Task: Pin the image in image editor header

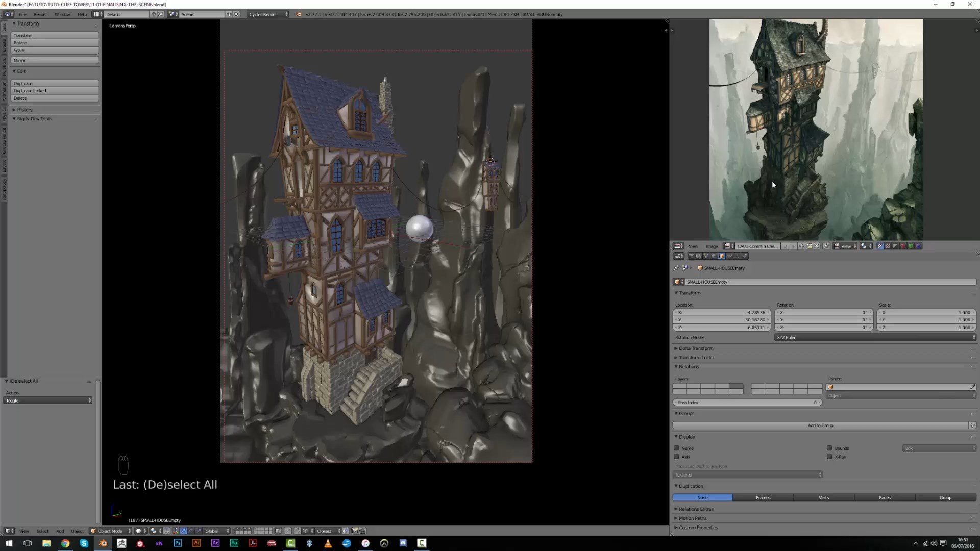Action: (826, 246)
